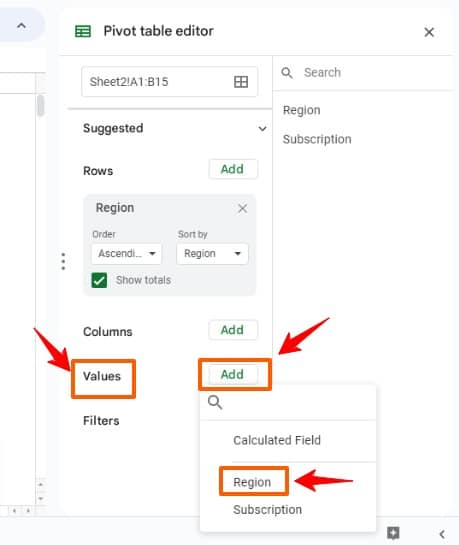The width and height of the screenshot is (459, 545).
Task: Open the Sort by Region dropdown
Action: point(212,253)
